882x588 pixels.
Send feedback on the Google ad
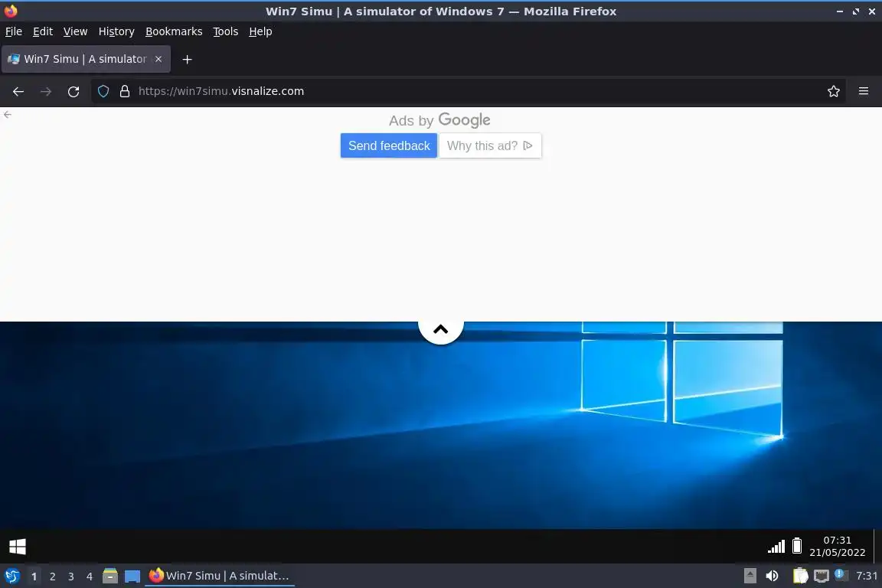(x=389, y=145)
